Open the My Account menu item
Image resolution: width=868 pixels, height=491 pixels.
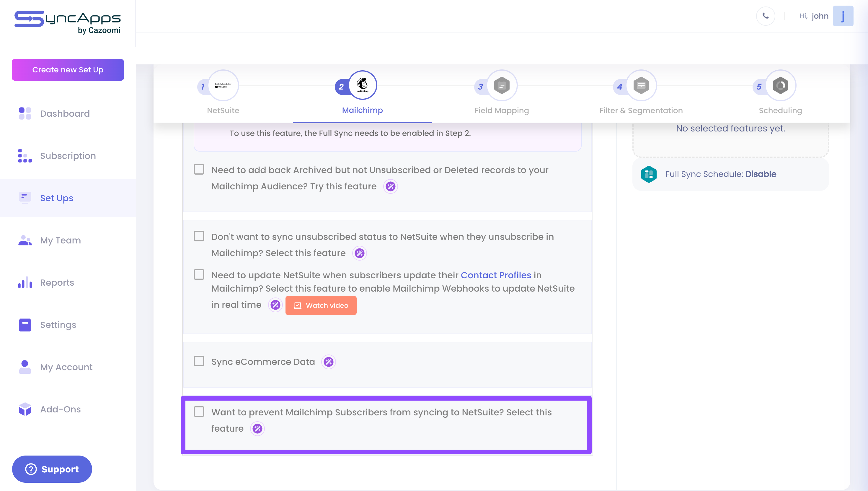[x=66, y=367]
